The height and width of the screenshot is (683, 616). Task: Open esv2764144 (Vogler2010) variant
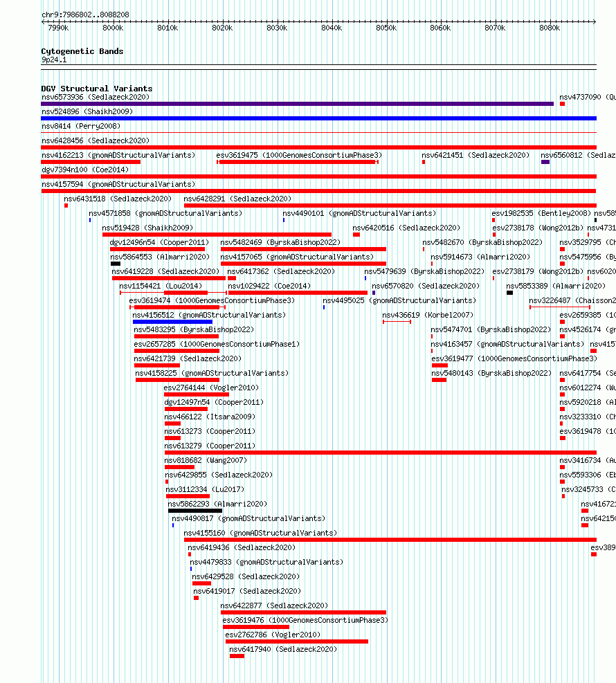pos(211,388)
